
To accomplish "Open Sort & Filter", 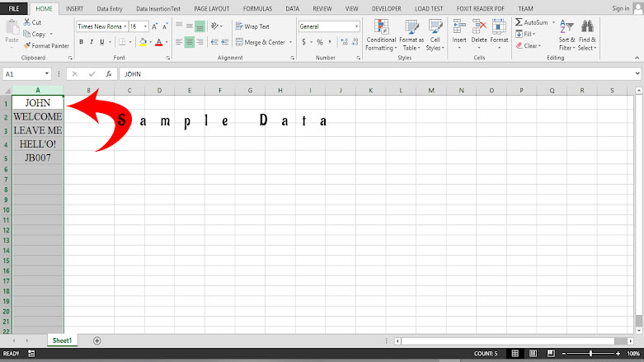I will [x=566, y=35].
